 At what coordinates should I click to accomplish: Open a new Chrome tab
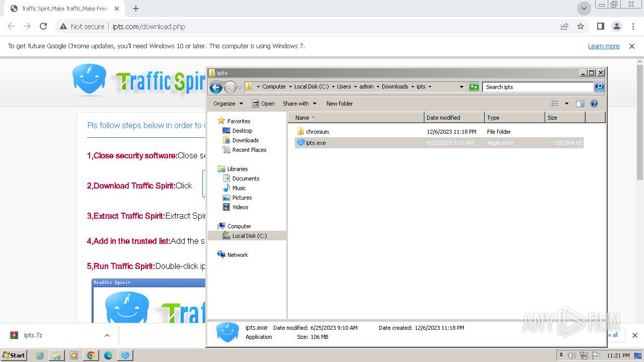point(136,9)
